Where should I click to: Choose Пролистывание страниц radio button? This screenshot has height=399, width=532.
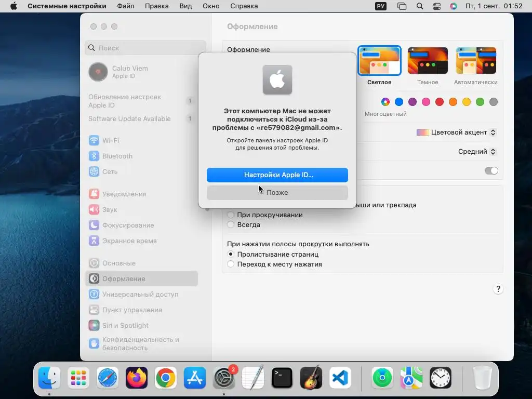pyautogui.click(x=231, y=254)
